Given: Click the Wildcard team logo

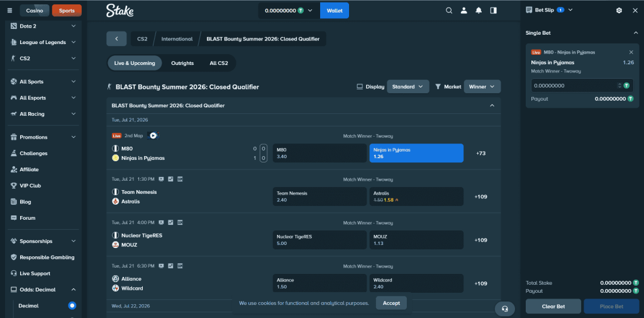Looking at the screenshot, I should [116, 288].
